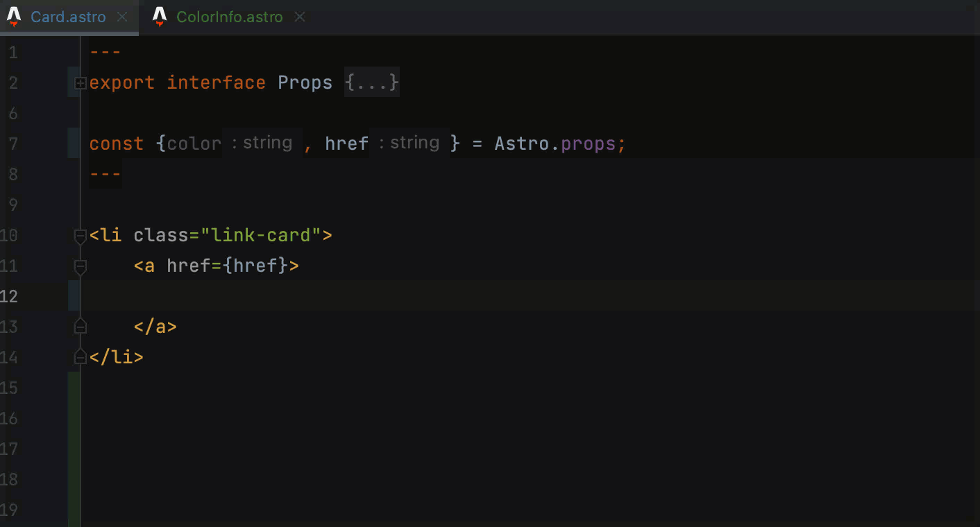This screenshot has height=527, width=980.
Task: Click the blue caret-line marker at line 12
Action: 75,296
